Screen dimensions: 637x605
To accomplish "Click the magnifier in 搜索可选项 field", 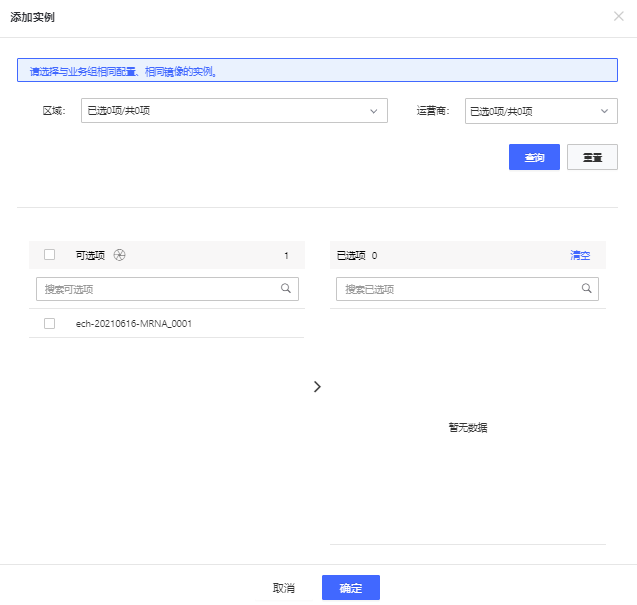I will [286, 288].
